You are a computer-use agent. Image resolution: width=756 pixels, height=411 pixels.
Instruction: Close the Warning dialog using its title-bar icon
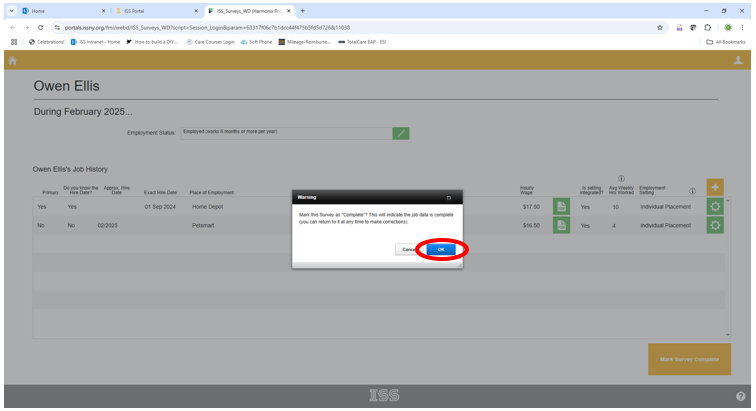coord(449,198)
